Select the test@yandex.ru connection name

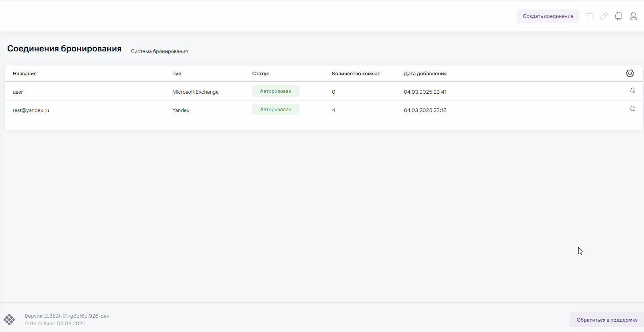point(31,110)
